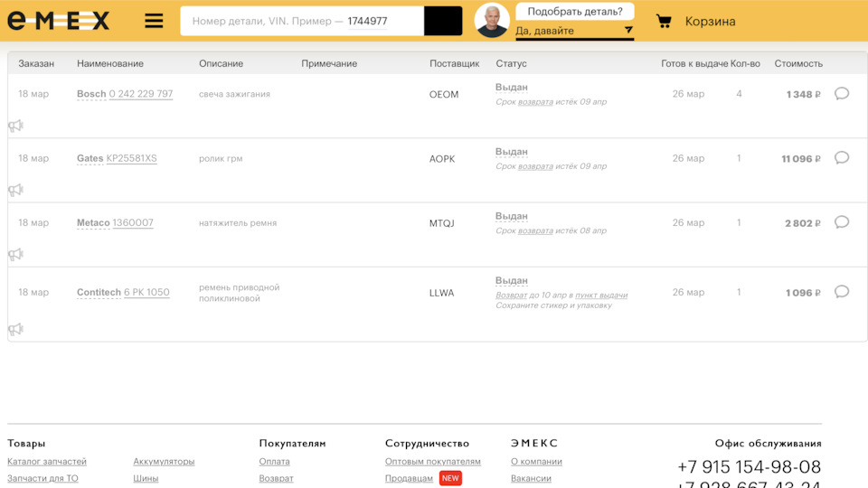Open chat for the Gates order
This screenshot has height=488, width=868.
842,157
